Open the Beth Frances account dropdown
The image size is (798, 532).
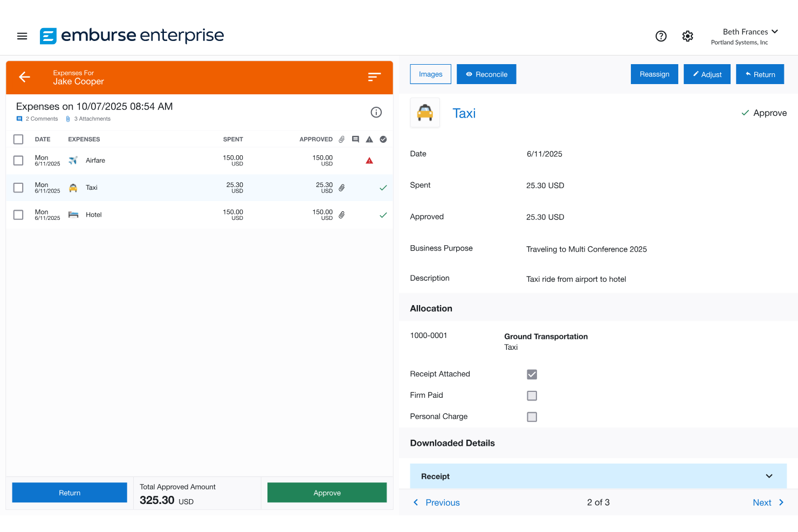click(x=750, y=31)
